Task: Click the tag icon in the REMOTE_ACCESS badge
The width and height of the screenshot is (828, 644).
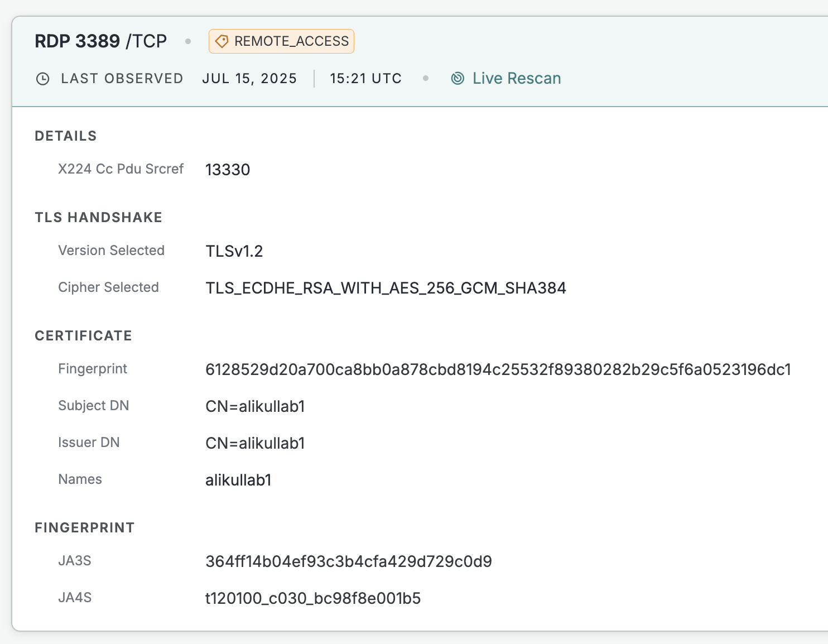Action: click(222, 41)
